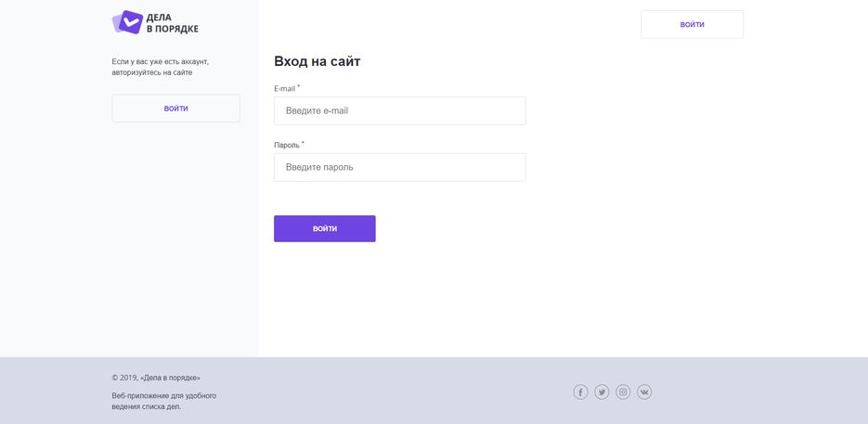Open the Facebook social icon in footer
Screen dimensions: 868x424
(x=580, y=392)
